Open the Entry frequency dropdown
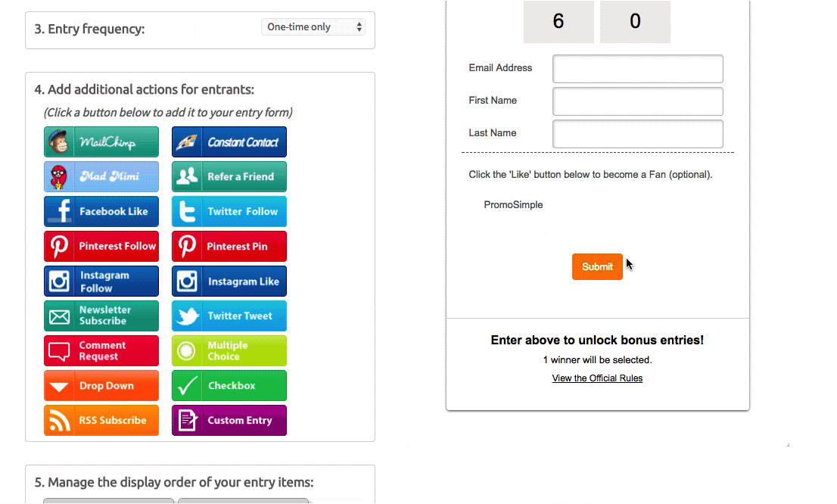 click(313, 27)
